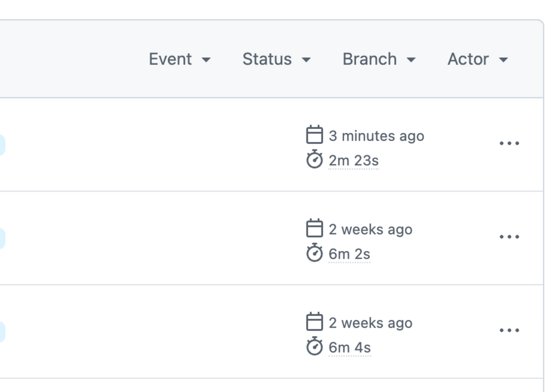Click stopwatch icon next to 2m 23s

(x=315, y=160)
